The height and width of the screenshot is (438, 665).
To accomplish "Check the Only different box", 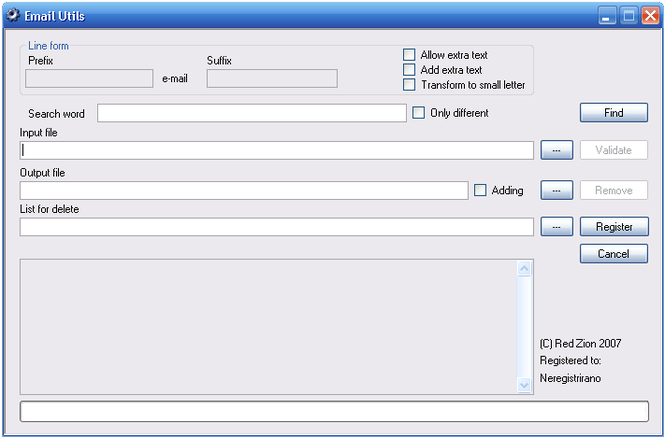I will coord(419,113).
